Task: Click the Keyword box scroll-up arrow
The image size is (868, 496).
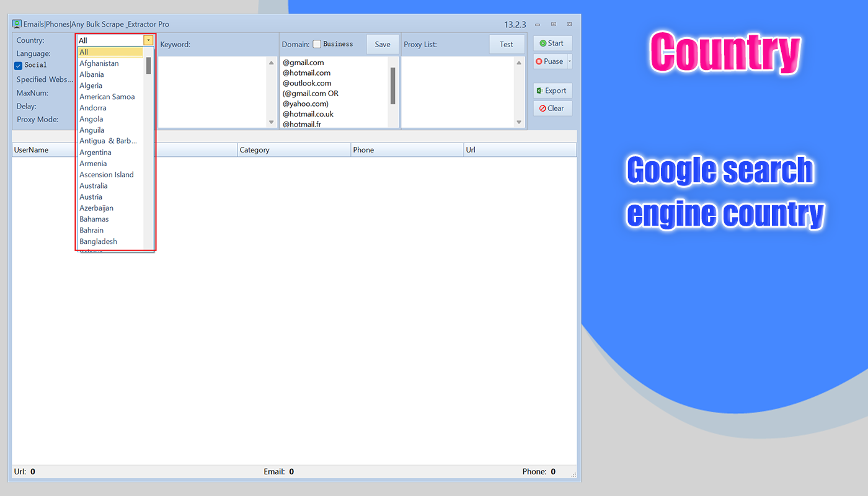Action: pos(271,63)
